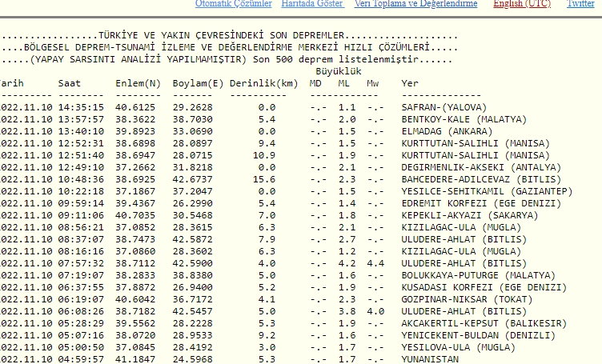Click the 14:35:15 time entry
602x364 pixels.
(81, 106)
